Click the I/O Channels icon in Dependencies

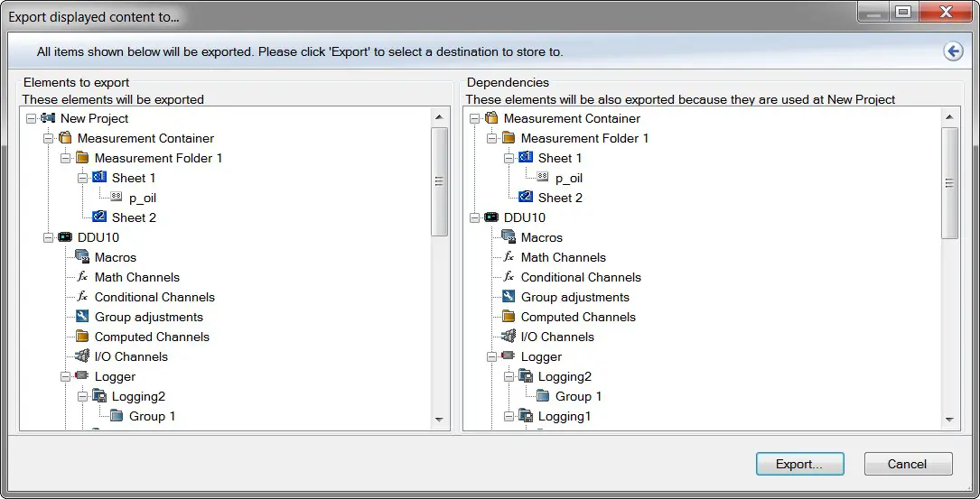coord(509,337)
